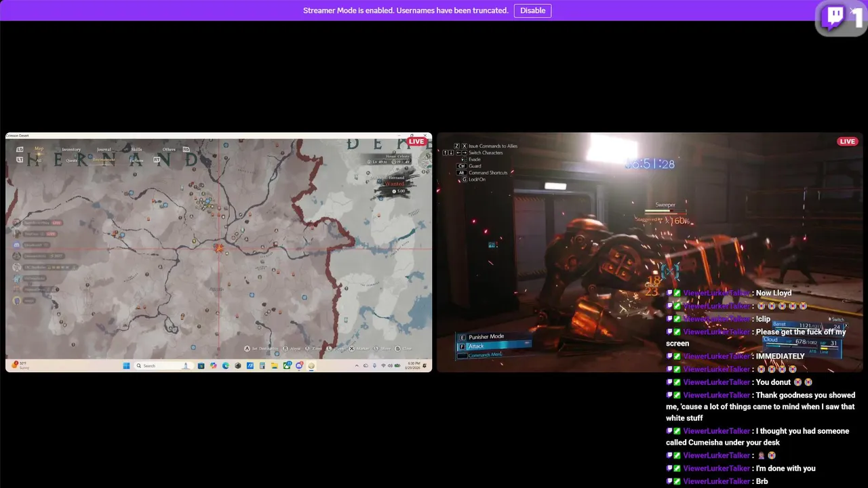Click the Sweeper enemy health bar
The height and width of the screenshot is (488, 868).
coord(665,211)
